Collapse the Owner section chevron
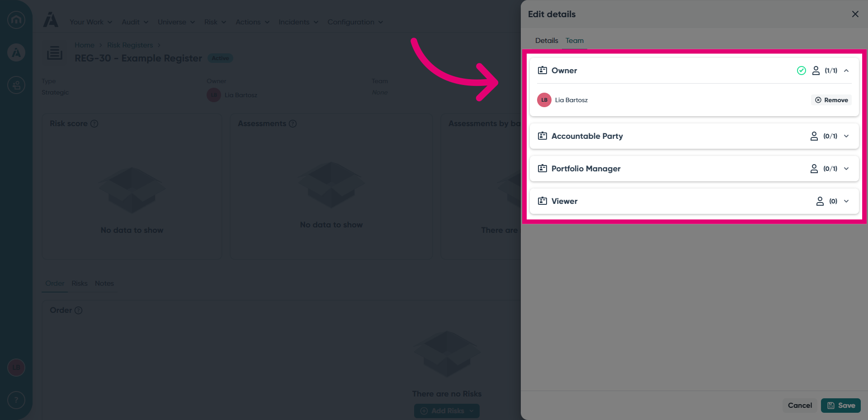This screenshot has height=420, width=868. (846, 71)
